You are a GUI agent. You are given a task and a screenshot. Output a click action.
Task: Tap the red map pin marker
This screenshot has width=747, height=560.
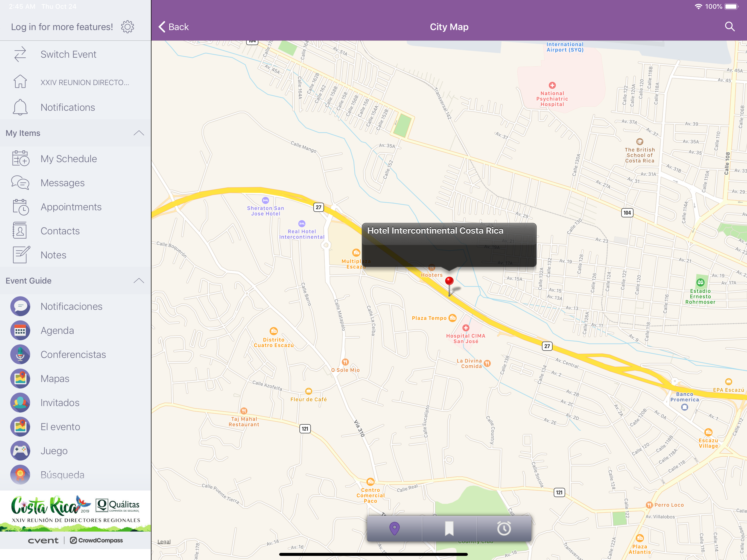pos(449,286)
